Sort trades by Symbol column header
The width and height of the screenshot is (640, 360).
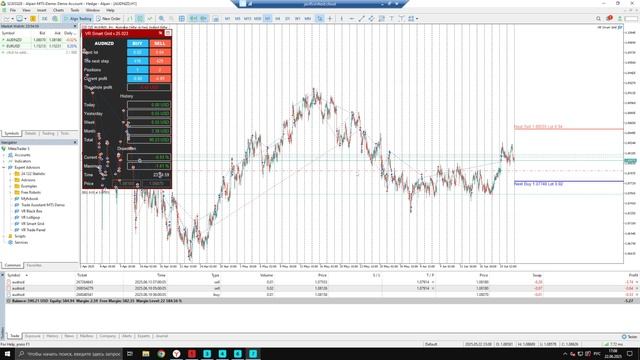tap(14, 276)
